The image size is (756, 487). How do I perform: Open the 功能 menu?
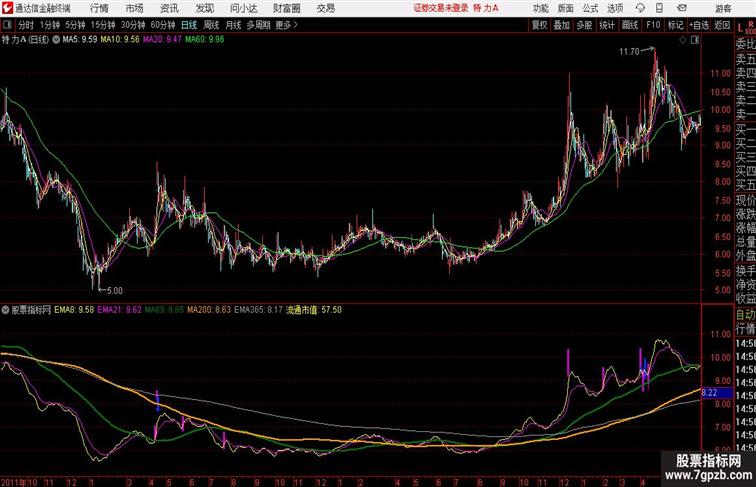[541, 8]
